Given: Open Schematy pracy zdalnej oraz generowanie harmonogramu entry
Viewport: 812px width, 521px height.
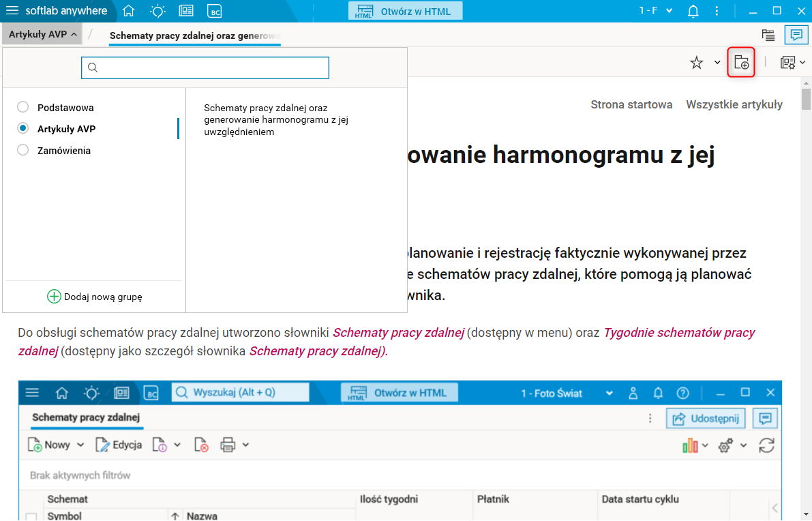Looking at the screenshot, I should [x=276, y=119].
